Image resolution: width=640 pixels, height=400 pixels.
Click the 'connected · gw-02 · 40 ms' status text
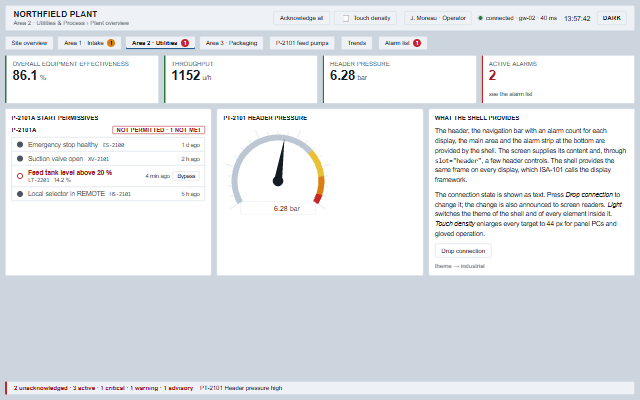click(521, 18)
